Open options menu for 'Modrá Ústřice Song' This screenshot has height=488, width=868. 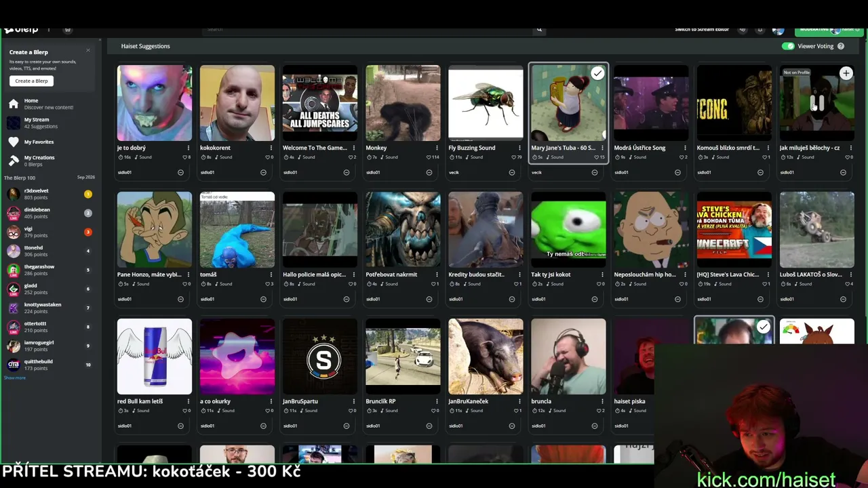684,148
